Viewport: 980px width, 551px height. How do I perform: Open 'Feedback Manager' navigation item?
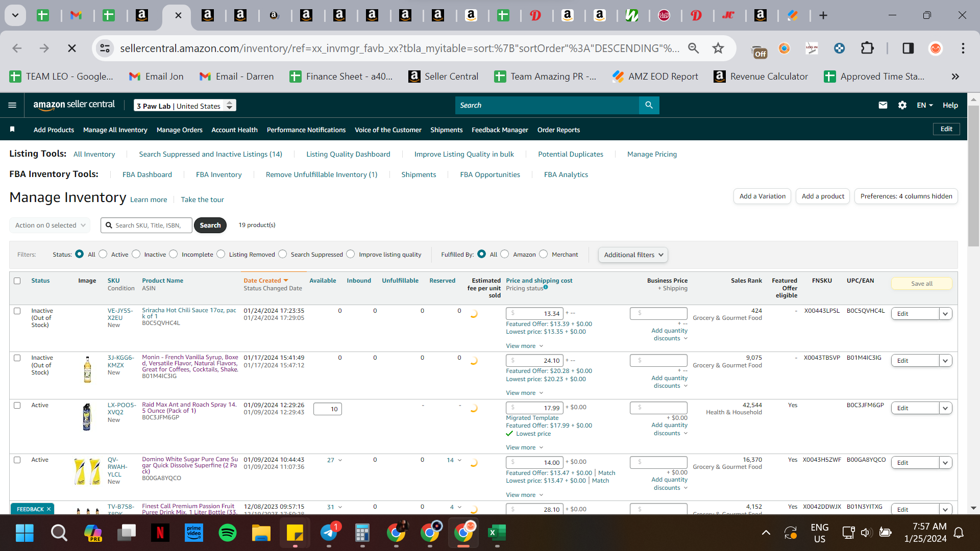[x=500, y=130]
